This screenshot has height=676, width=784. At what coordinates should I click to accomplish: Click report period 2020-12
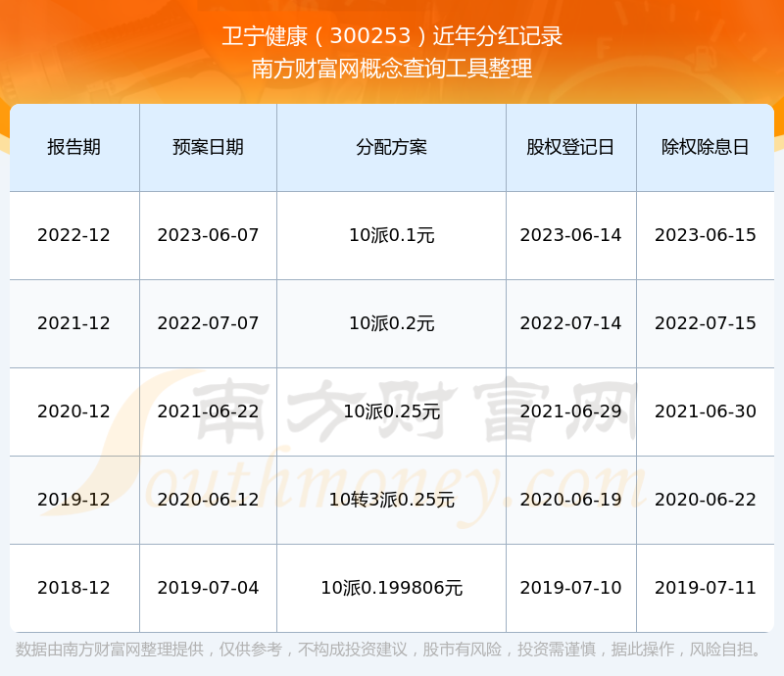(74, 411)
